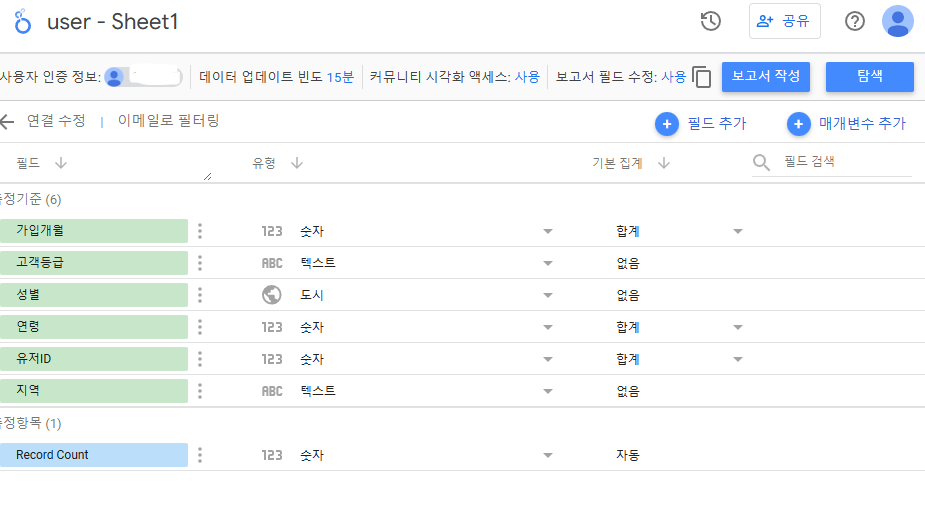Open the more options menu for 지역
The width and height of the screenshot is (925, 530).
click(200, 390)
